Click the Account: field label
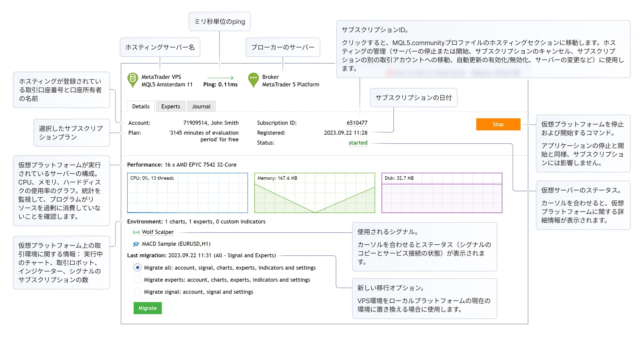The image size is (644, 338). [139, 123]
